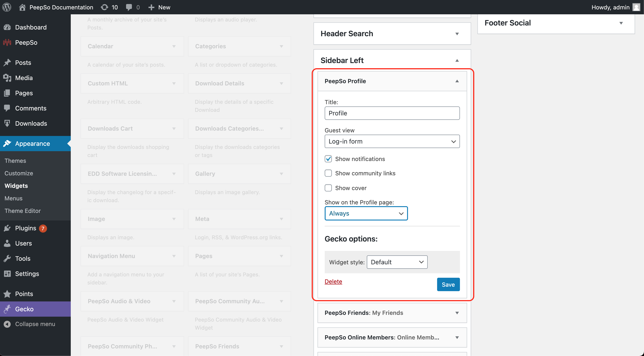This screenshot has width=644, height=356.
Task: Open the Guest view dropdown
Action: [392, 142]
